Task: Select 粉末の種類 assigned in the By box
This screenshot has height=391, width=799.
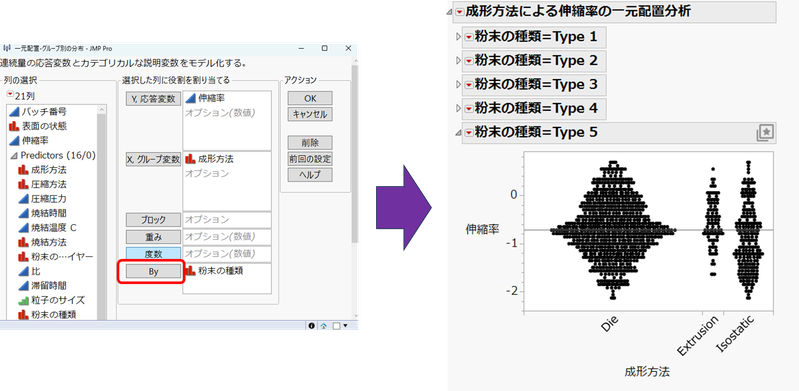Action: coord(214,271)
